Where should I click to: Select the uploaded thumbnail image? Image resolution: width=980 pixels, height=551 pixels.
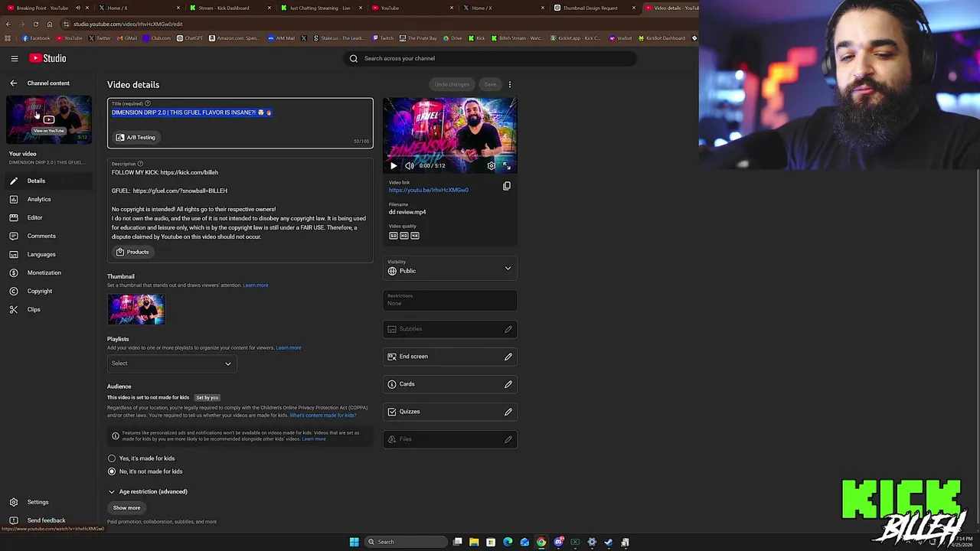tap(136, 310)
